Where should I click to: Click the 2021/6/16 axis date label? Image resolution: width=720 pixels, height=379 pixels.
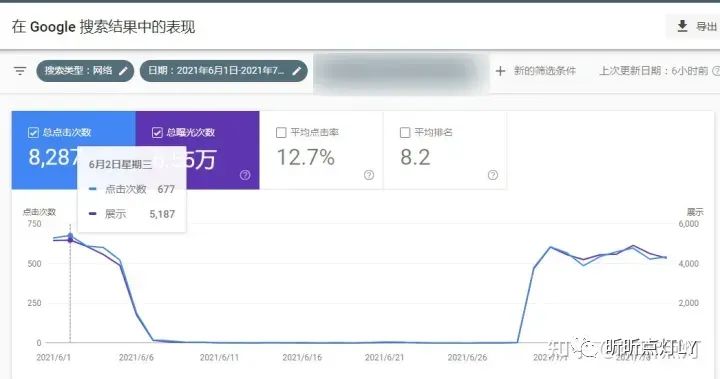[302, 357]
